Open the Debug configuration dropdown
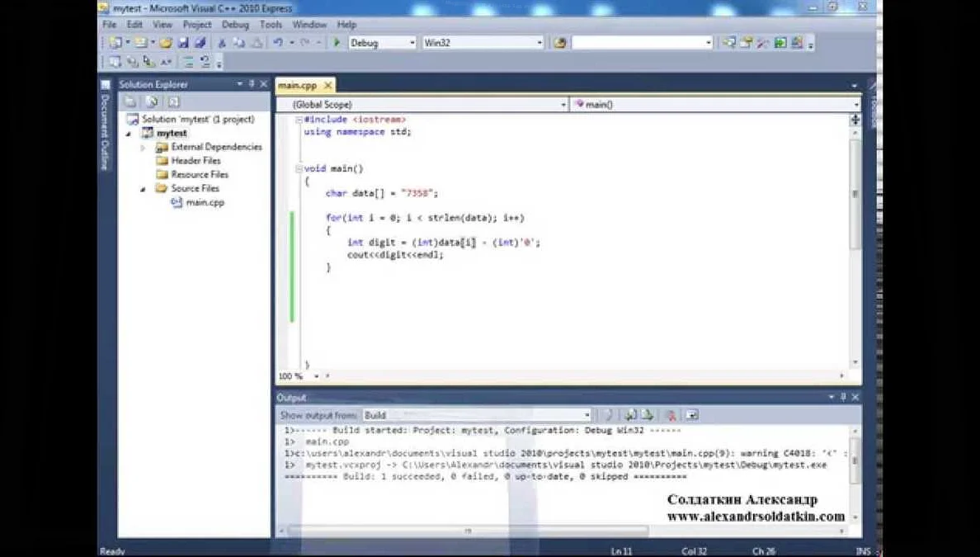The image size is (980, 557). pos(412,43)
